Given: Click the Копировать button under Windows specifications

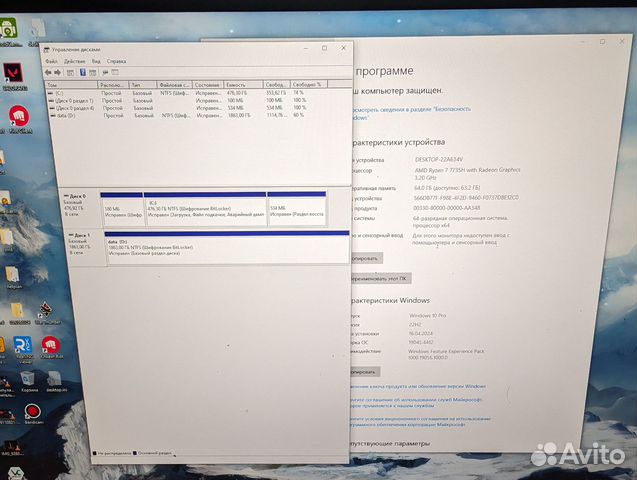Looking at the screenshot, I should point(364,372).
